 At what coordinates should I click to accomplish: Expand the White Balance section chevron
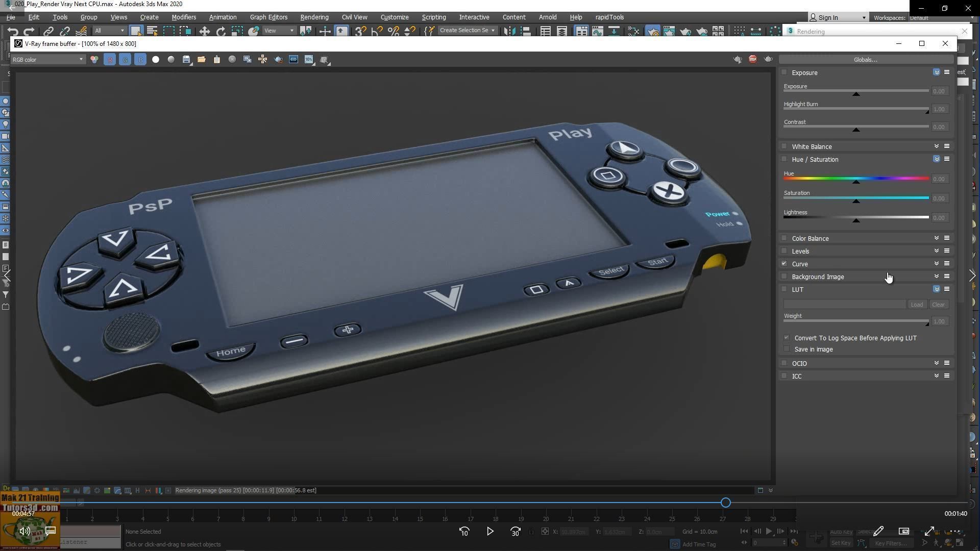937,146
